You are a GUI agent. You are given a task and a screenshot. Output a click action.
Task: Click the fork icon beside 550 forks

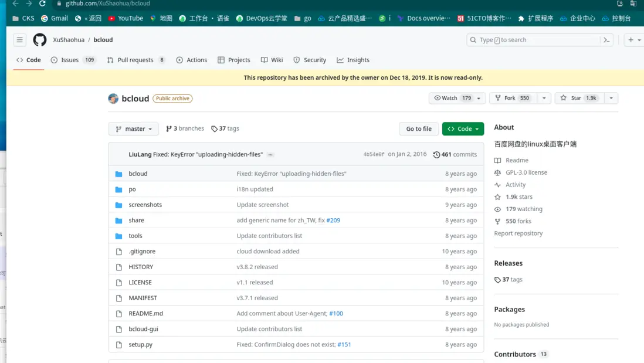pyautogui.click(x=497, y=221)
